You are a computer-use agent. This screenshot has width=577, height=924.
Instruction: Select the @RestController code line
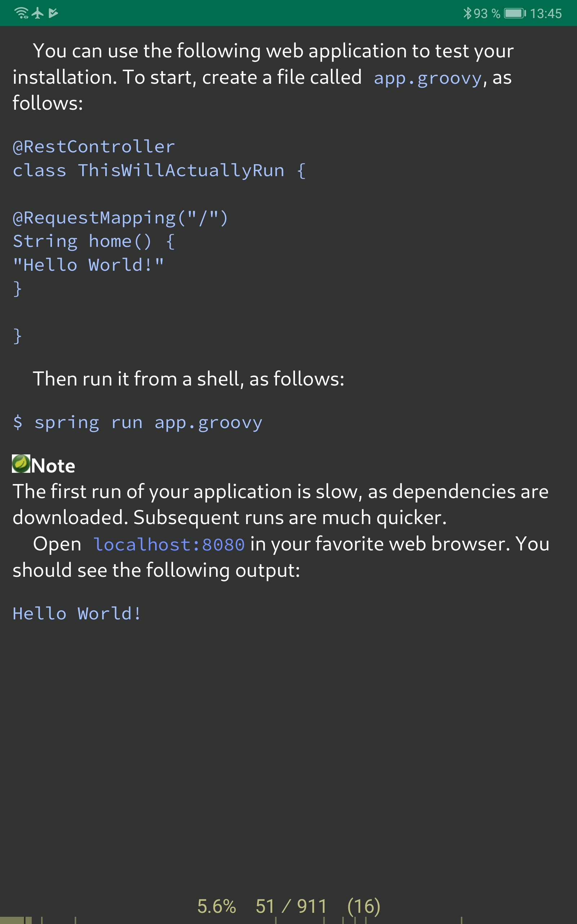point(93,146)
